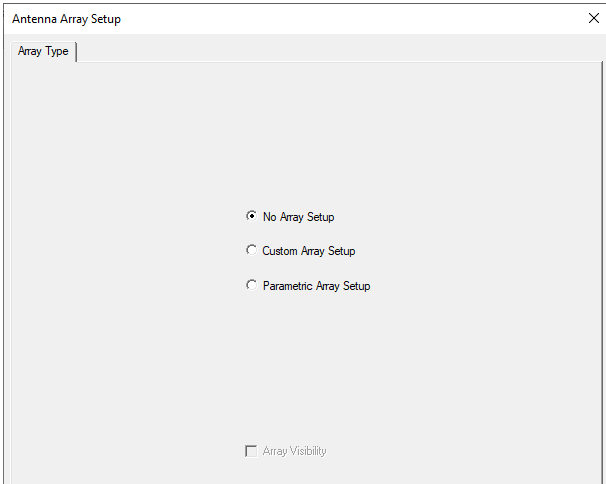Click the "Parametric Array Setup" label text
606x484 pixels.
click(317, 286)
